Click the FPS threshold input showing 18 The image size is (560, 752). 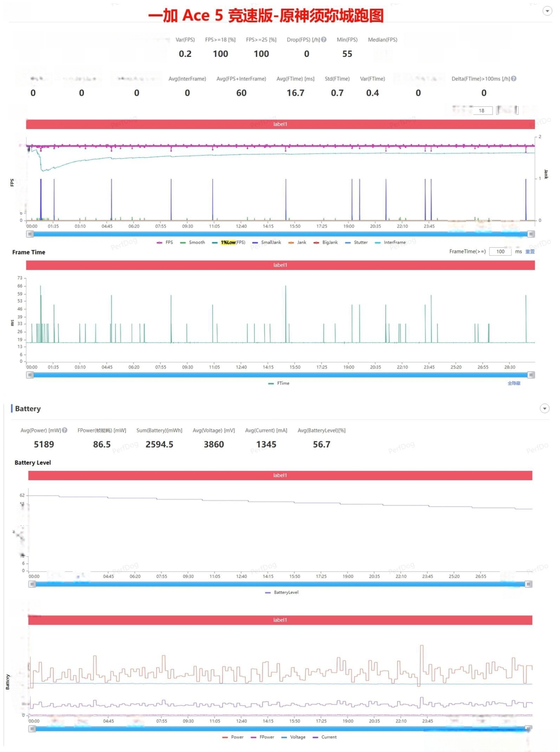pos(482,111)
